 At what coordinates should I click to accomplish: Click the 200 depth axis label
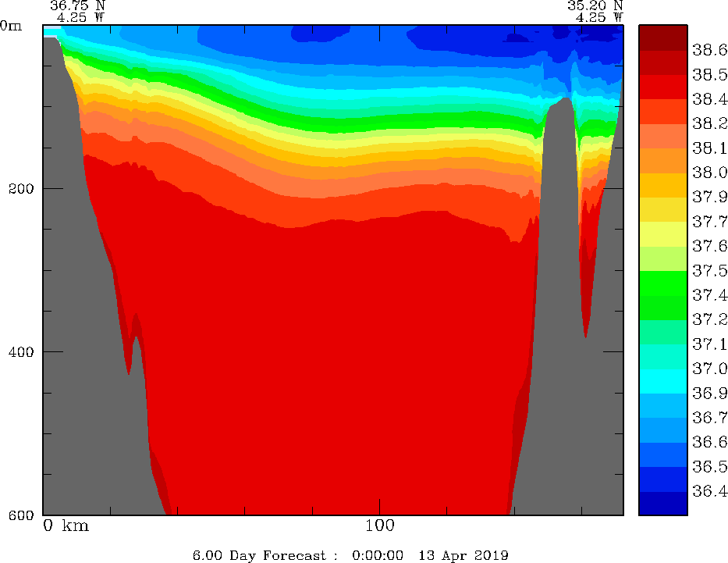[21, 189]
